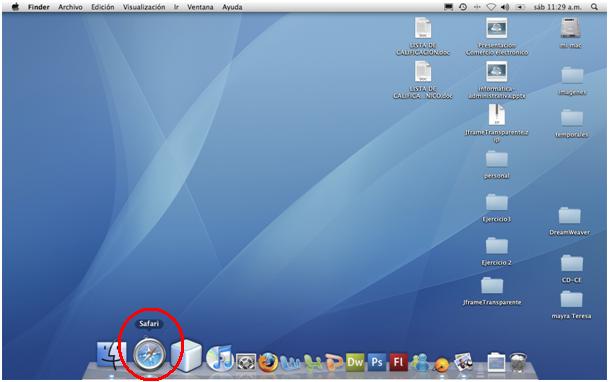Select the mi mac hard drive
The height and width of the screenshot is (382, 609).
tap(570, 33)
